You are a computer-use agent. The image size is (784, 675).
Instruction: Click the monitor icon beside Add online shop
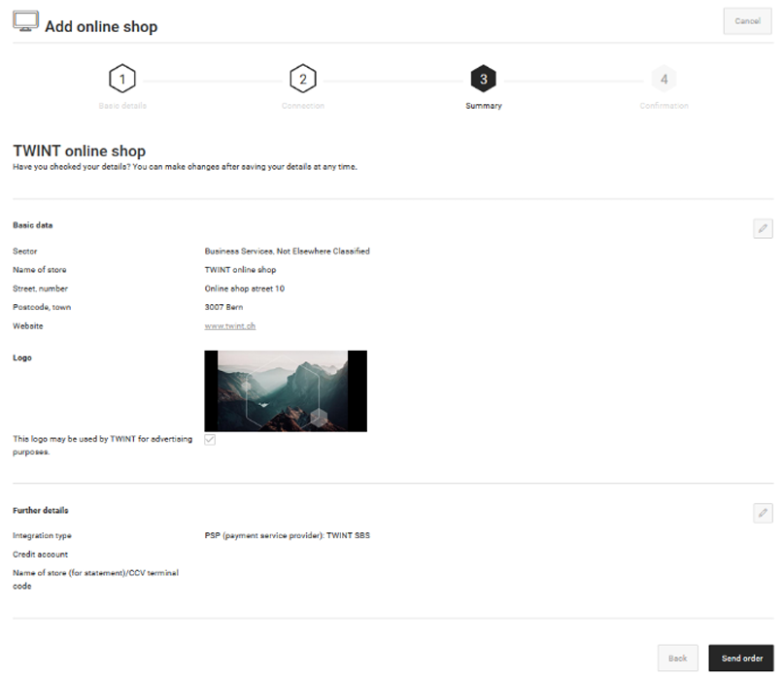click(25, 21)
